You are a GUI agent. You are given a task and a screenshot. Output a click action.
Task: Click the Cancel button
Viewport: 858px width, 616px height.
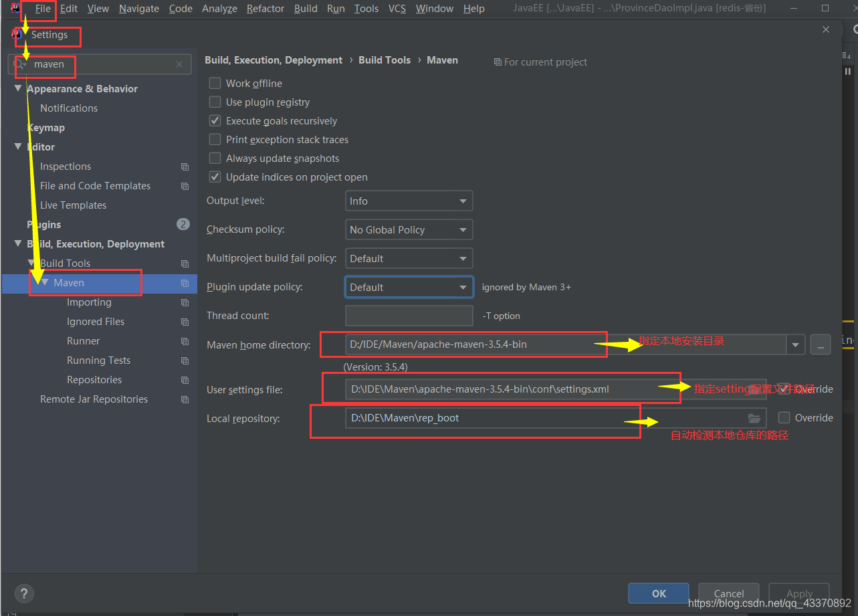[729, 593]
